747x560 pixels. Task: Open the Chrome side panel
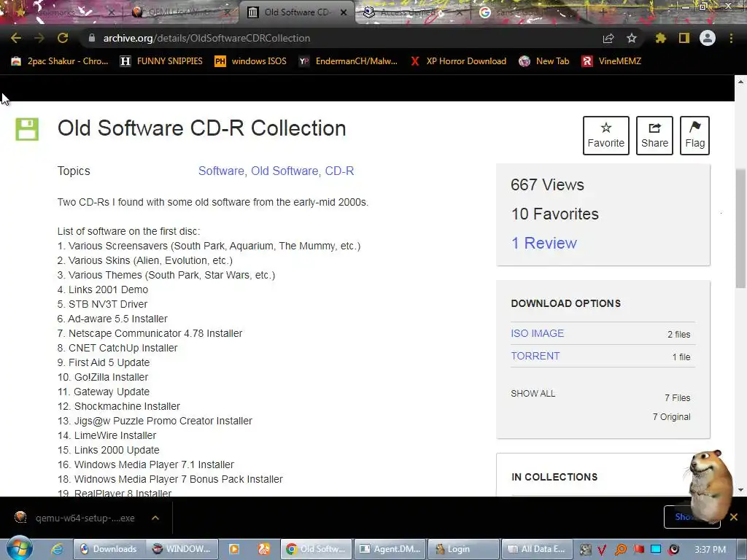coord(684,38)
